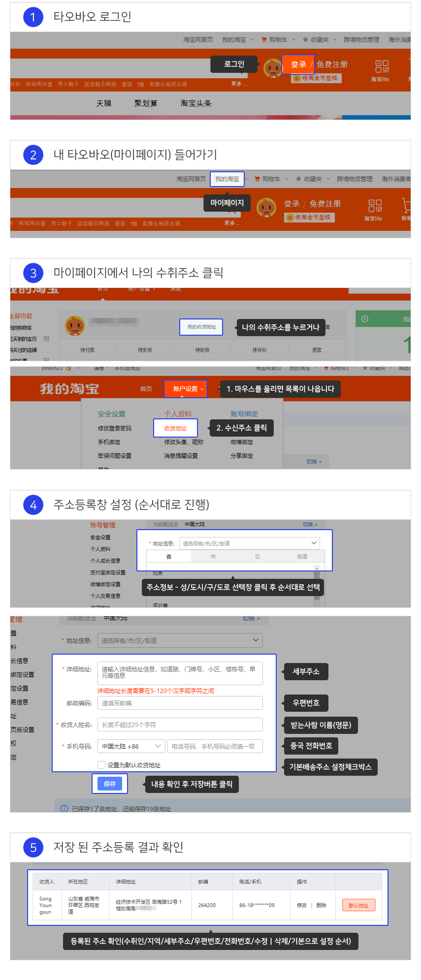421x980 pixels.
Task: Click the blue 保存 save button
Action: tap(110, 784)
